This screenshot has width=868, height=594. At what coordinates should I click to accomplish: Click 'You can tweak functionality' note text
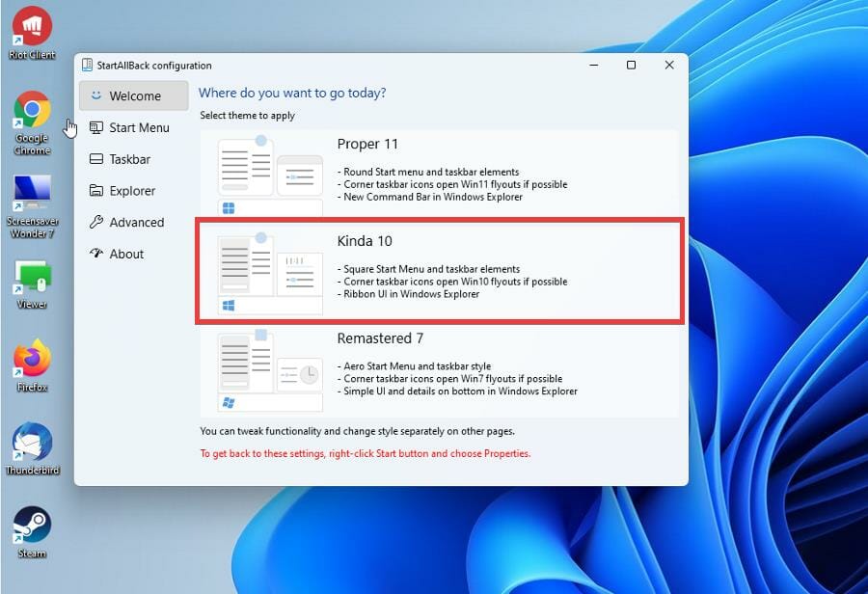click(x=357, y=431)
